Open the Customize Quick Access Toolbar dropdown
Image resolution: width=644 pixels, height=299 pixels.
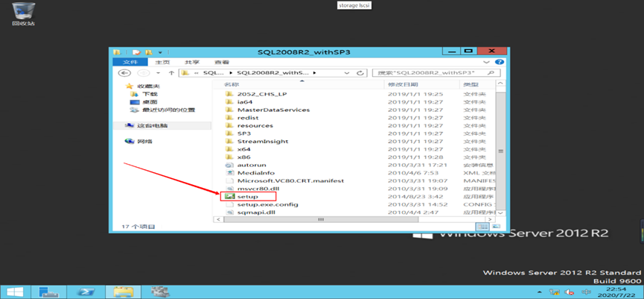click(160, 53)
